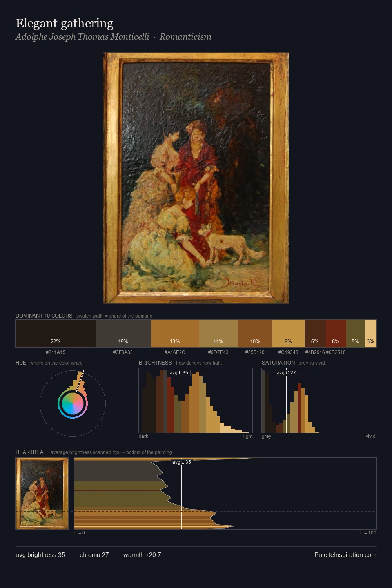Screen dimensions: 392x588
Task: Click the 'HUE' section heading
Action: (21, 363)
